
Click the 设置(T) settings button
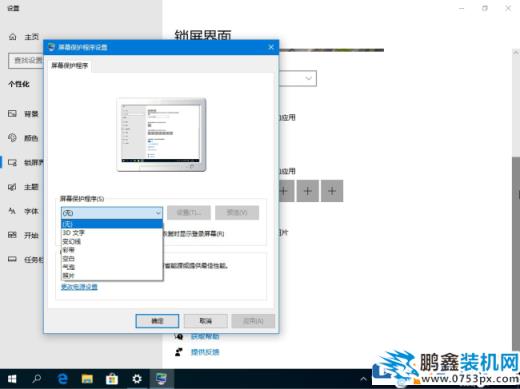click(x=189, y=213)
